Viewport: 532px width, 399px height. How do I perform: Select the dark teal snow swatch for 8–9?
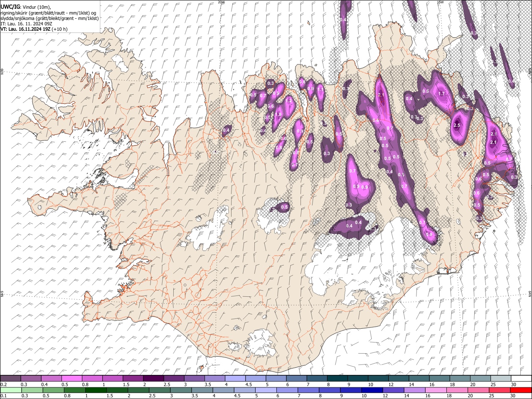(337, 379)
